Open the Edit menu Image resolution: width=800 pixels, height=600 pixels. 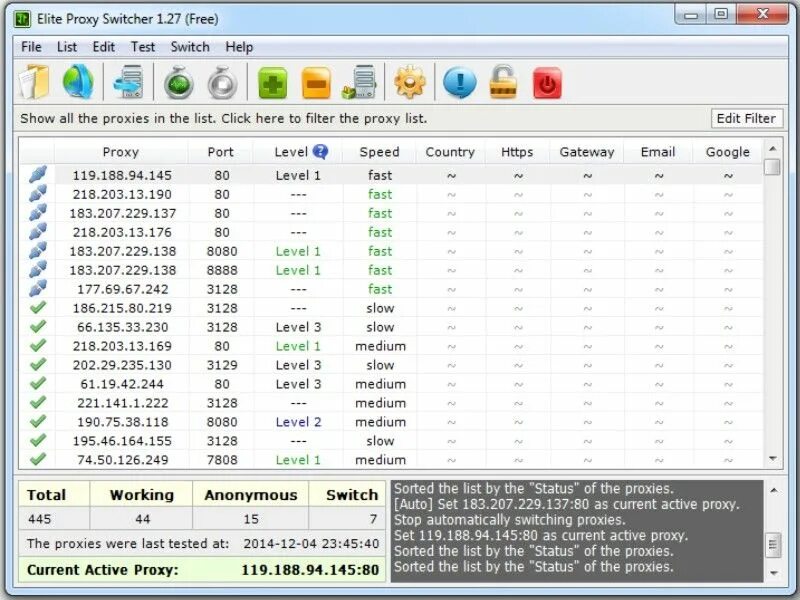pos(104,47)
